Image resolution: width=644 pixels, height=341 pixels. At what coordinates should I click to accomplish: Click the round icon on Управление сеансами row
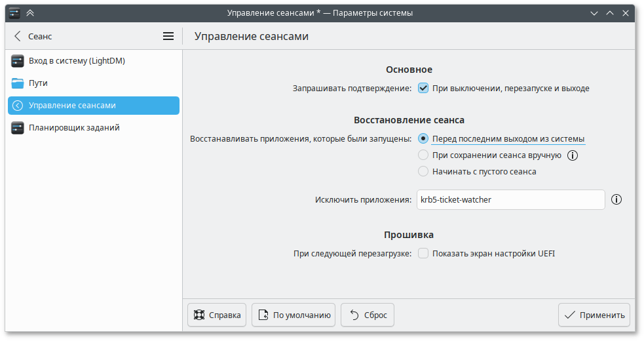[x=18, y=106]
